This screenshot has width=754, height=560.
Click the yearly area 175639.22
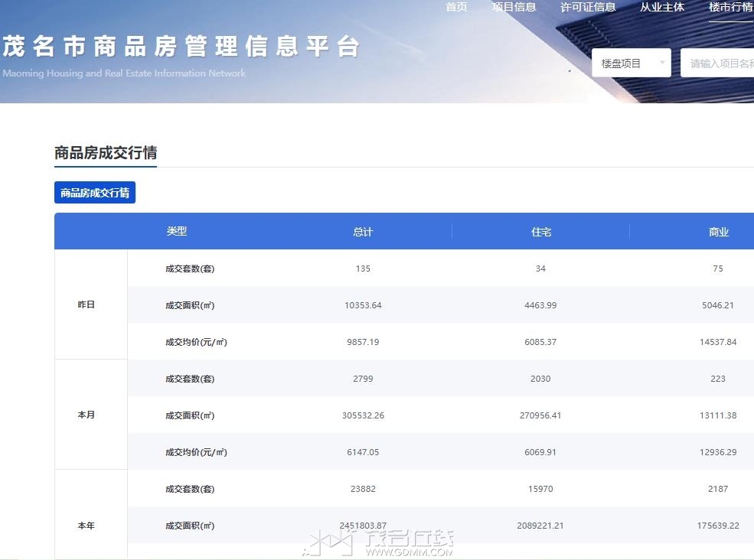tap(718, 526)
